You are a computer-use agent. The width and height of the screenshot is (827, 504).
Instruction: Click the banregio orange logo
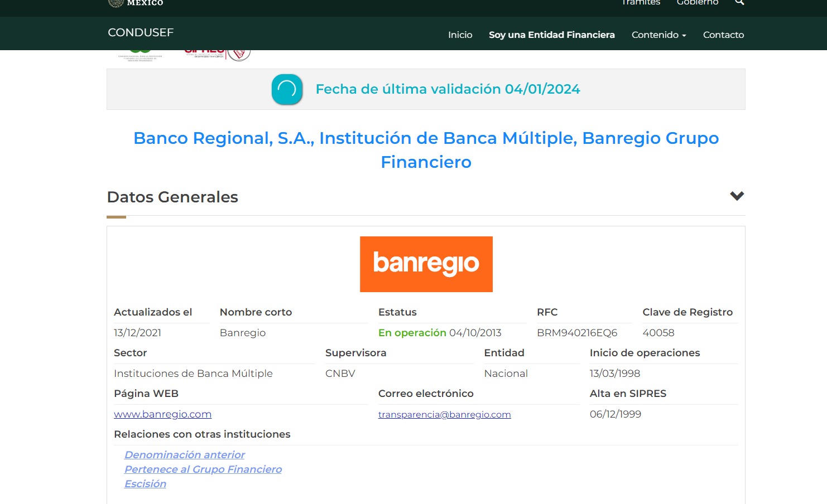(426, 264)
